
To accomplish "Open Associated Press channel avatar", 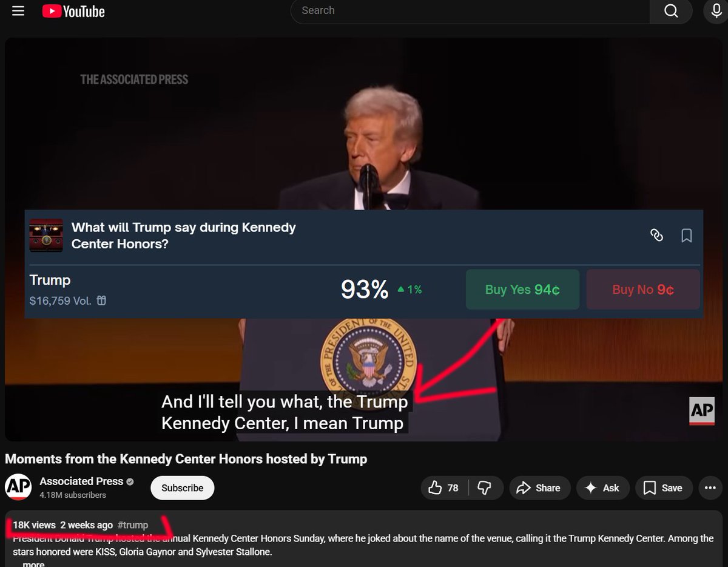I will point(18,487).
